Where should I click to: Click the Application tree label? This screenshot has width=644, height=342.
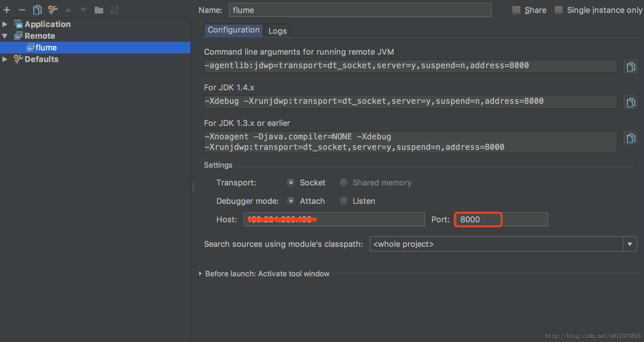point(48,24)
